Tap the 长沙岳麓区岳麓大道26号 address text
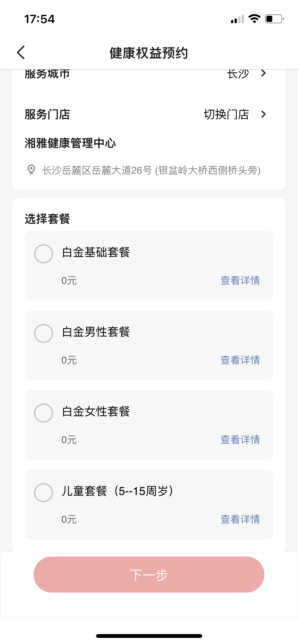The height and width of the screenshot is (644, 298). click(151, 170)
